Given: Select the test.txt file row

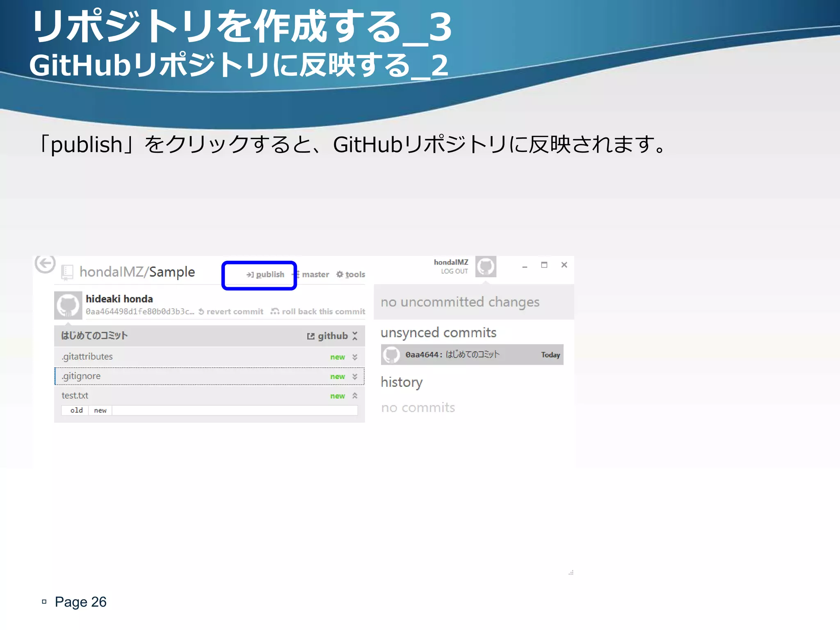Looking at the screenshot, I should pos(210,395).
